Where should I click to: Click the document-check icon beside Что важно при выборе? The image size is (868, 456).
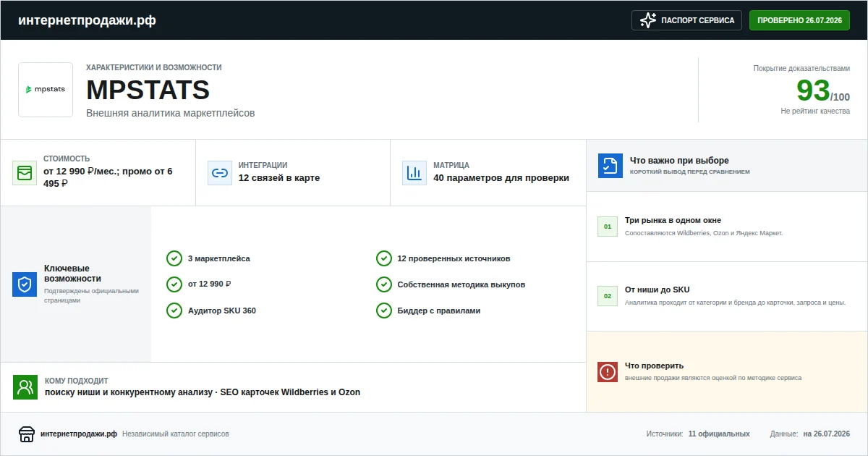pyautogui.click(x=610, y=166)
